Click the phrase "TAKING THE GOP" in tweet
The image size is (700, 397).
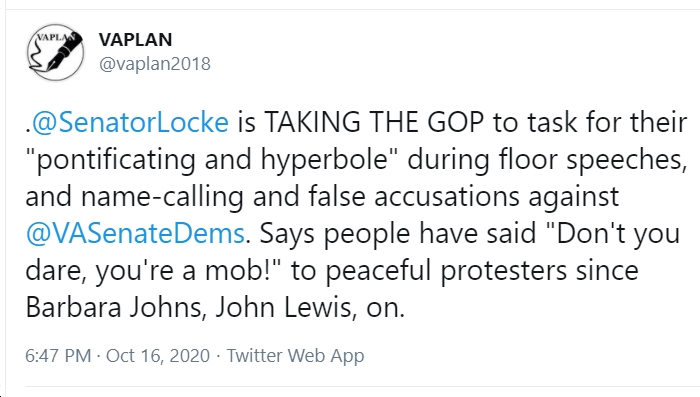374,122
